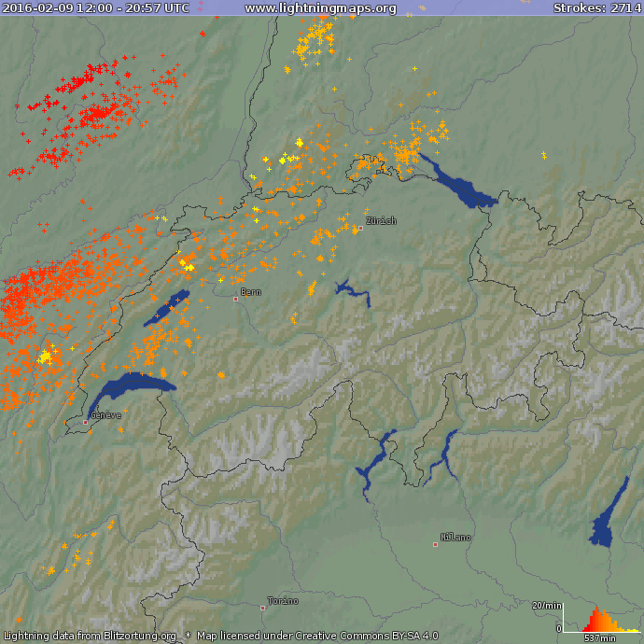Screen dimensions: 644x644
Task: Click the Map licensed under Creative Commons text
Action: [317, 636]
